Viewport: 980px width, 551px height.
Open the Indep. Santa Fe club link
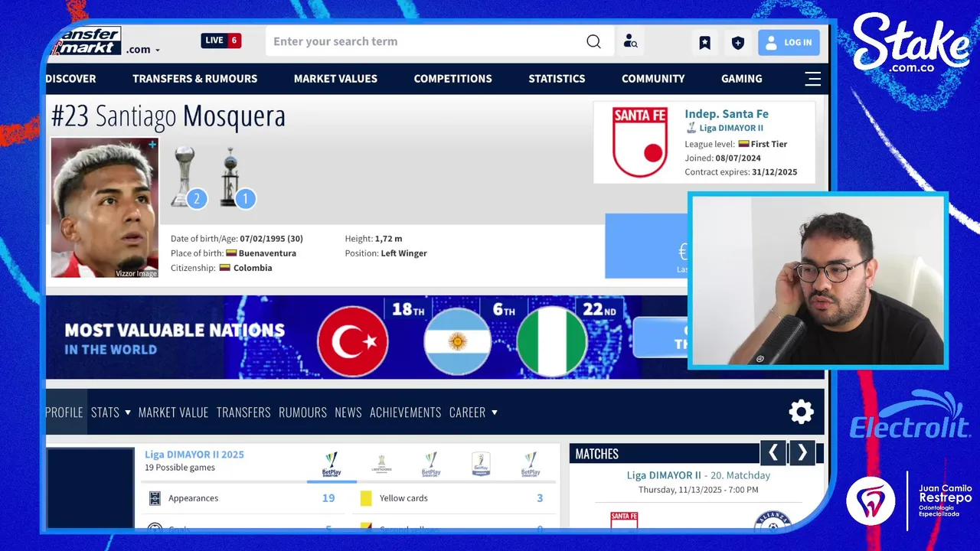click(727, 114)
